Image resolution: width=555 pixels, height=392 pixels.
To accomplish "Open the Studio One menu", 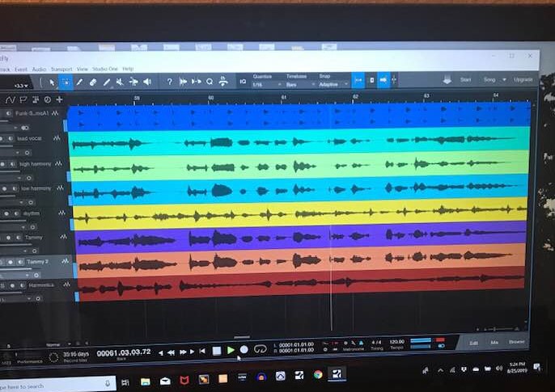I will 105,69.
